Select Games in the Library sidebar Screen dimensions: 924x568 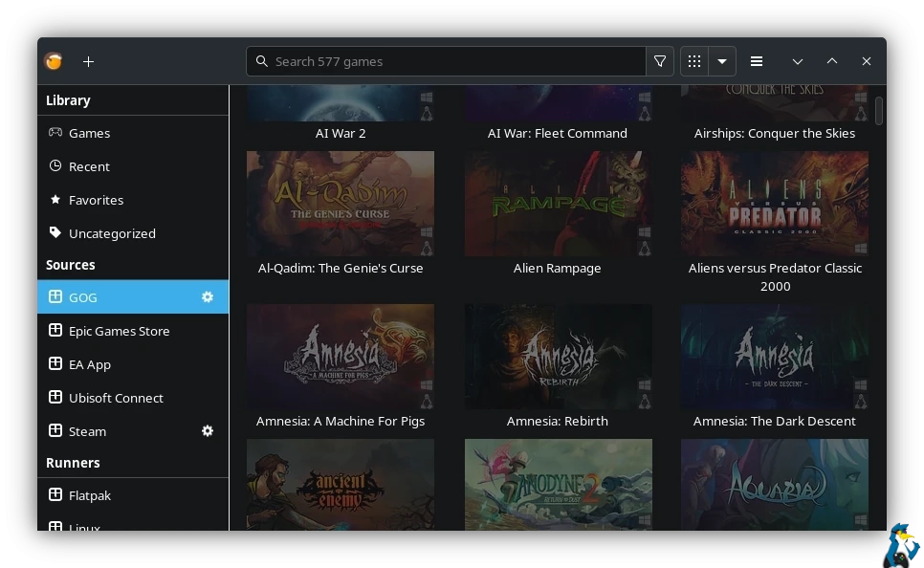tap(89, 133)
